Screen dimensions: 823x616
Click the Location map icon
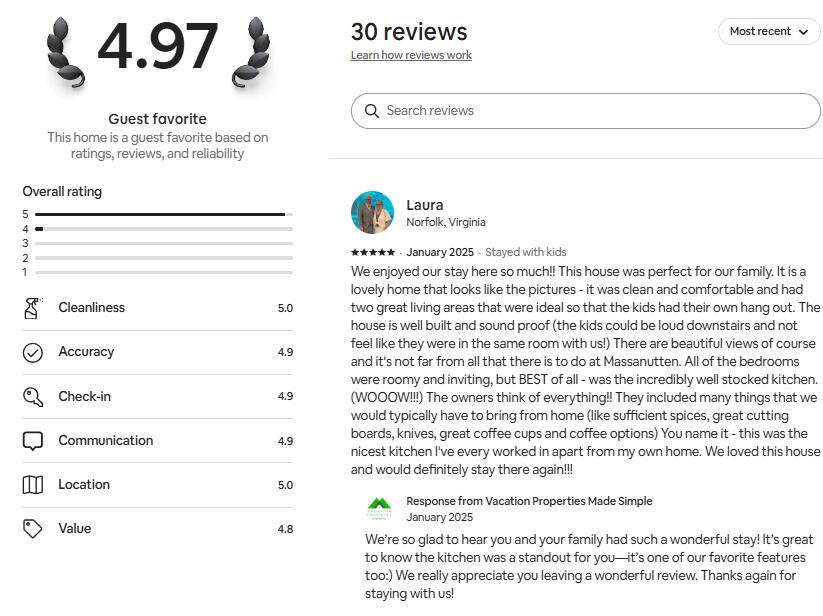pos(33,485)
